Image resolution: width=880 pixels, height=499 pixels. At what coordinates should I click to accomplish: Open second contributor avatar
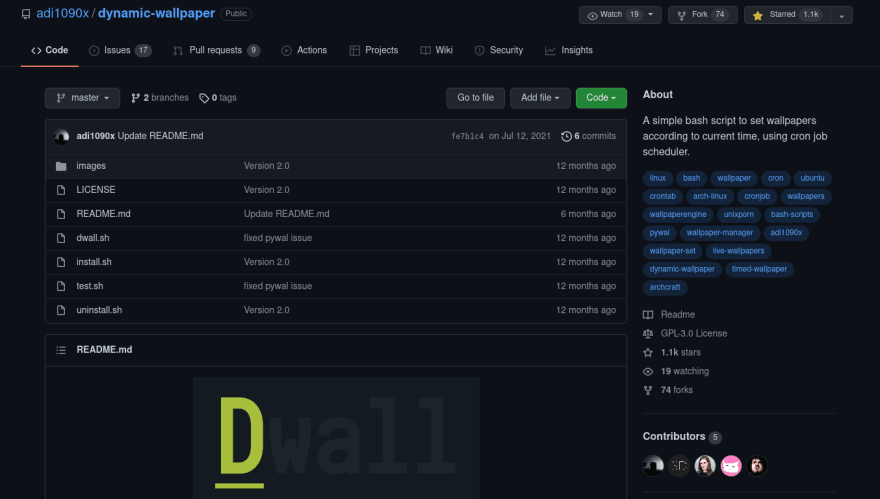679,465
